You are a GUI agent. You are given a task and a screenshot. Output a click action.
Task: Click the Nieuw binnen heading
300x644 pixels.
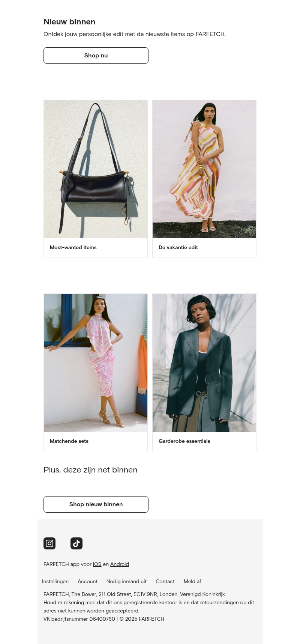[69, 22]
